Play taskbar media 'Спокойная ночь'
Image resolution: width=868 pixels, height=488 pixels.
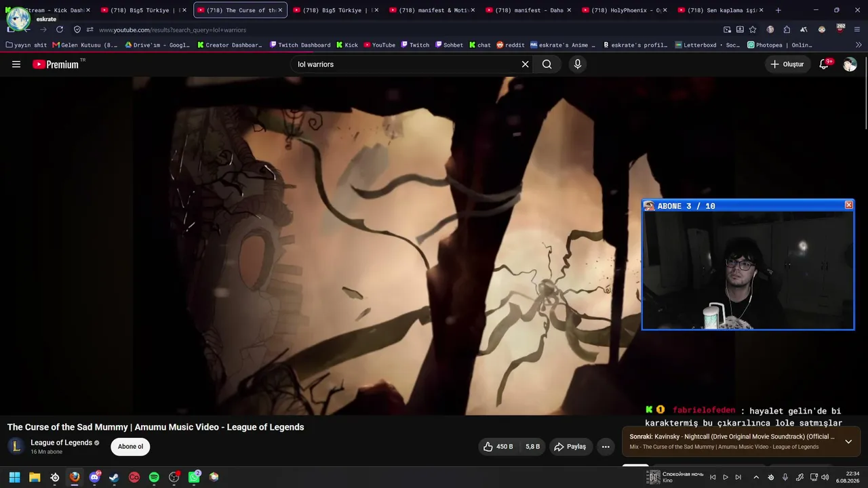[726, 477]
